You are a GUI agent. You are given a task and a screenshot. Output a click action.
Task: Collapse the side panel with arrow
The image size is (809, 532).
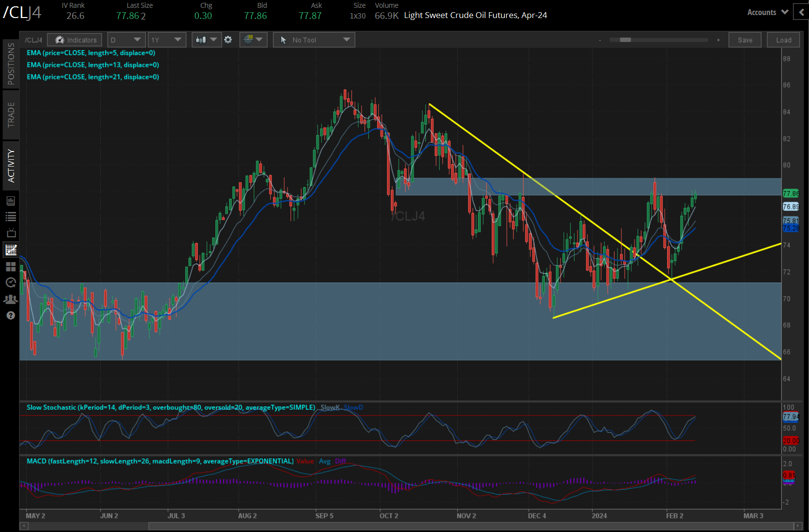coord(801,12)
